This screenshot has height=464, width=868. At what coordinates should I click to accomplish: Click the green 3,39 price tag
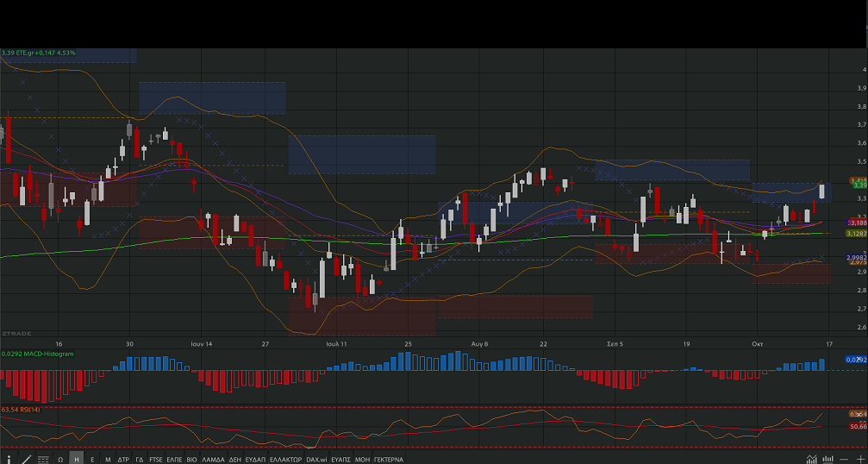coord(859,185)
